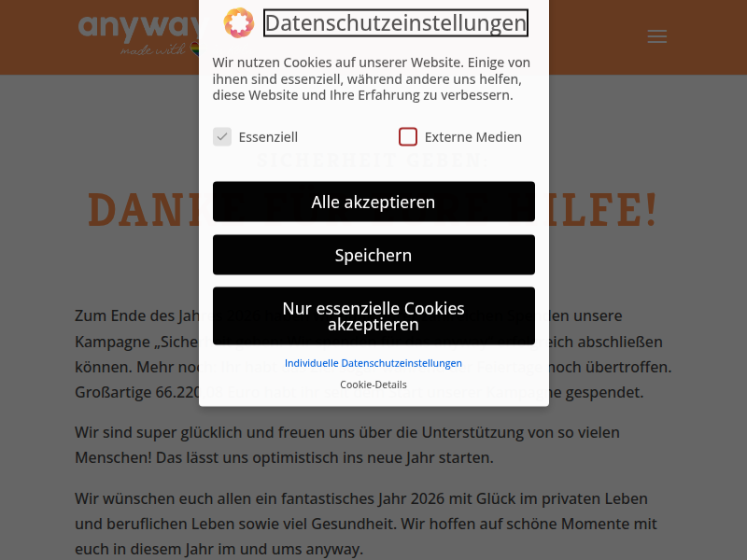Click the "made with" tagline in header
Viewport: 747px width, 560px height.
pyautogui.click(x=153, y=49)
